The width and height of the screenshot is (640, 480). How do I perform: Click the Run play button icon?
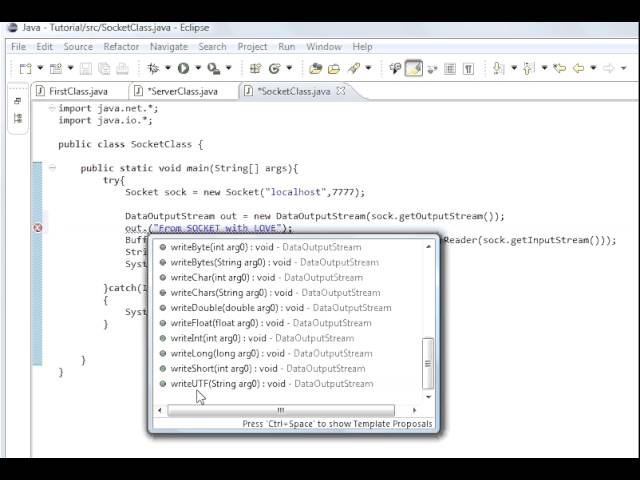coord(183,68)
